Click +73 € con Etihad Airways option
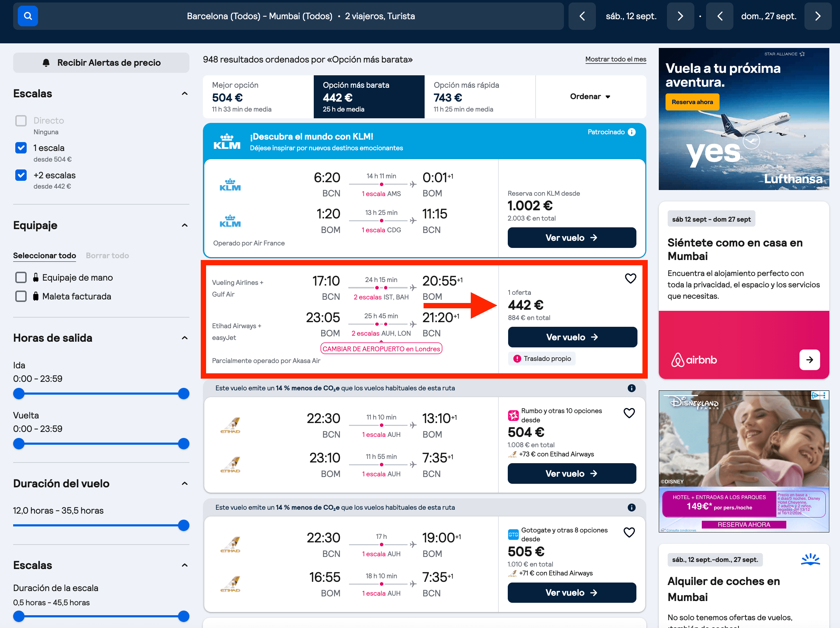 coord(551,454)
